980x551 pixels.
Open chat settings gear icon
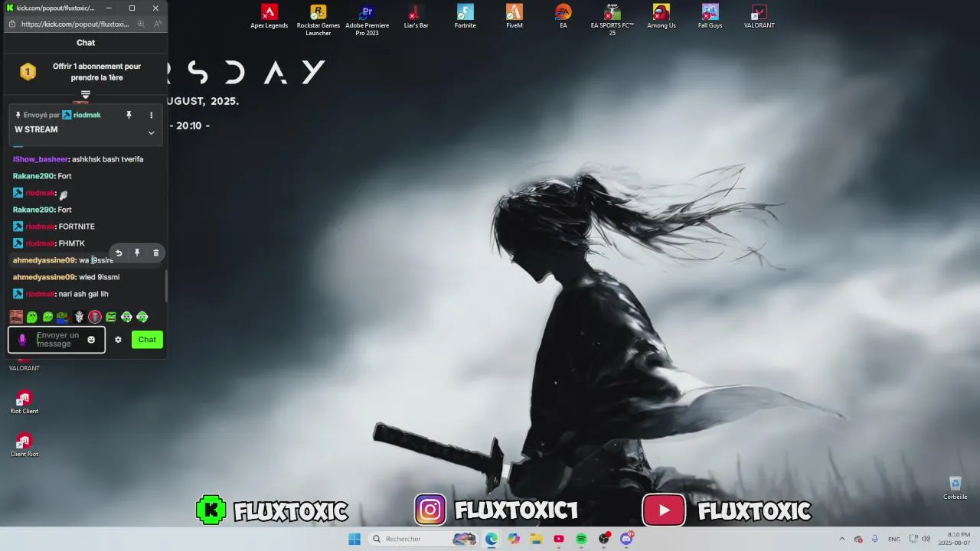[118, 340]
